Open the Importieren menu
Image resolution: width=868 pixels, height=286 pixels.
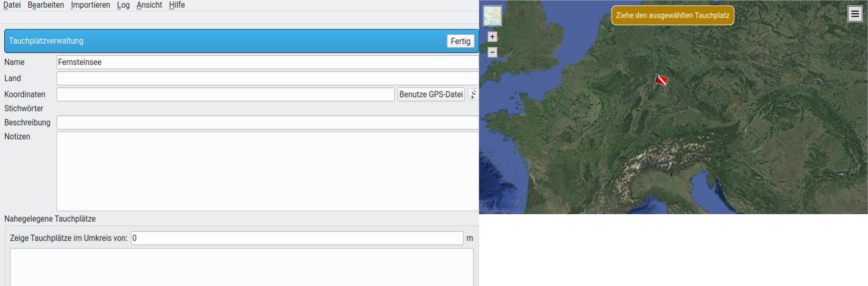point(91,5)
